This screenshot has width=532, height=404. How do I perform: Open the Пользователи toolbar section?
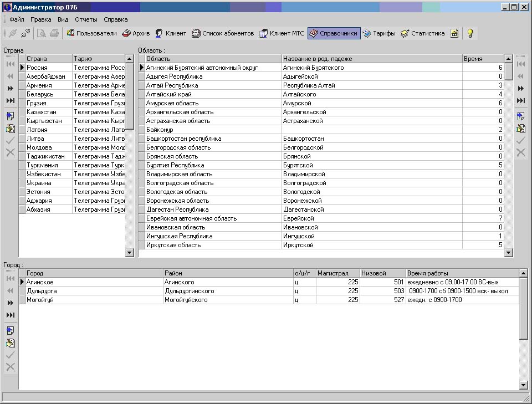(x=91, y=33)
